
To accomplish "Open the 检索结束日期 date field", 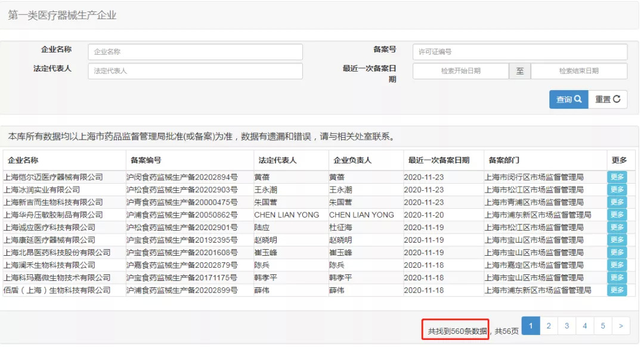I will click(x=578, y=71).
